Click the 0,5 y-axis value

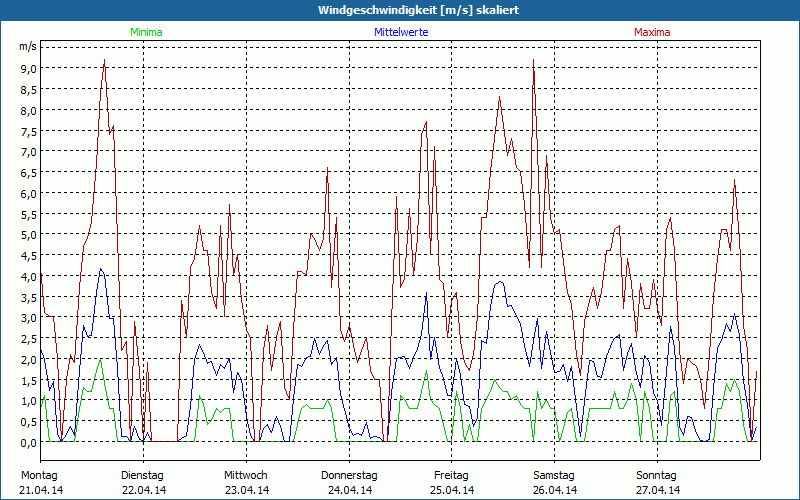pyautogui.click(x=29, y=422)
